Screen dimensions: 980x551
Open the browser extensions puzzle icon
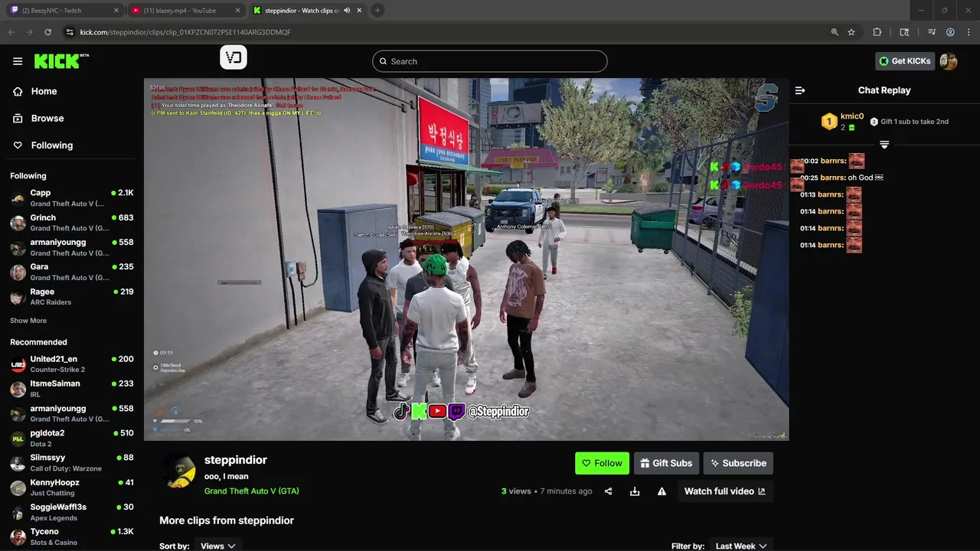(x=877, y=32)
